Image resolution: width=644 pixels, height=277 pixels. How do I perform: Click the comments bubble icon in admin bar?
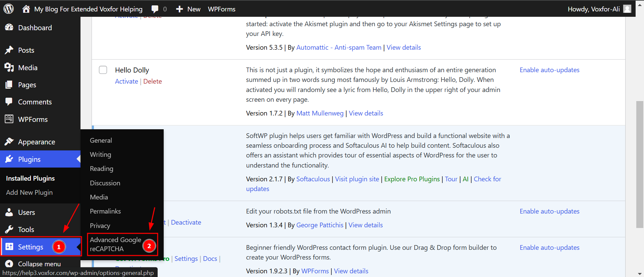point(155,9)
